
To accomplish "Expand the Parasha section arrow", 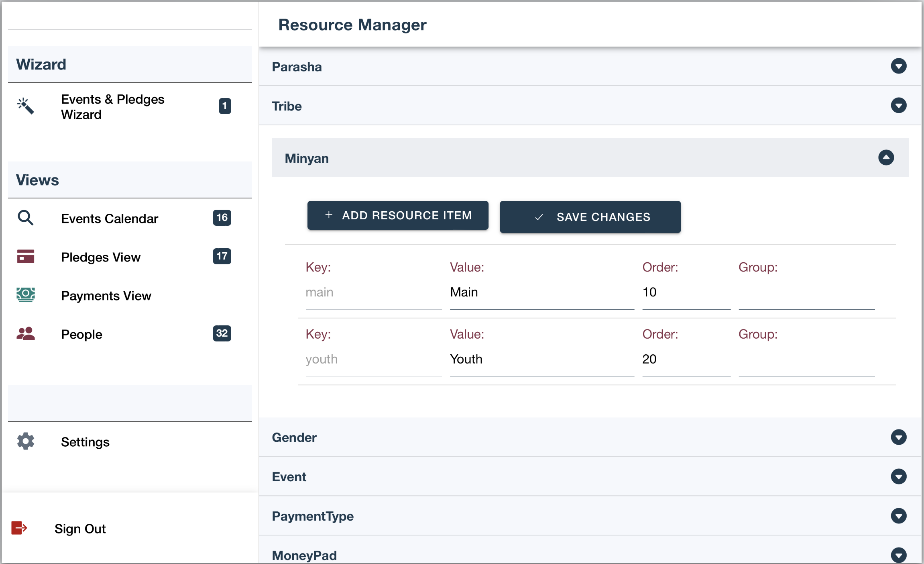I will pyautogui.click(x=899, y=66).
